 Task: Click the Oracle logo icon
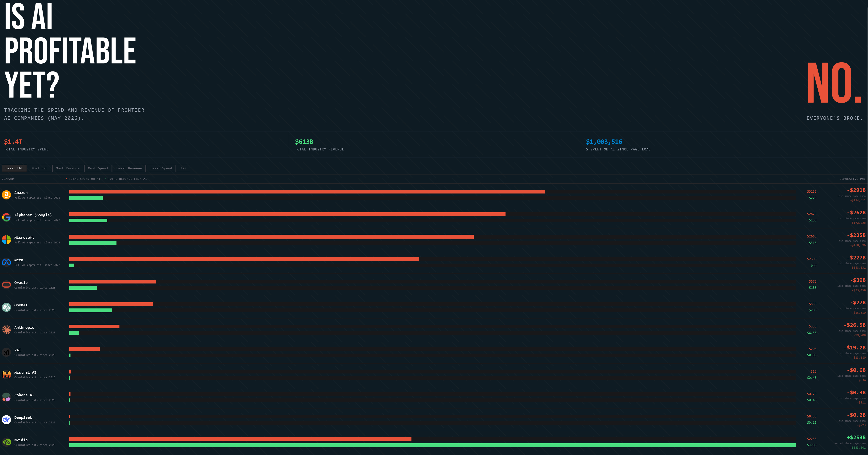point(6,285)
